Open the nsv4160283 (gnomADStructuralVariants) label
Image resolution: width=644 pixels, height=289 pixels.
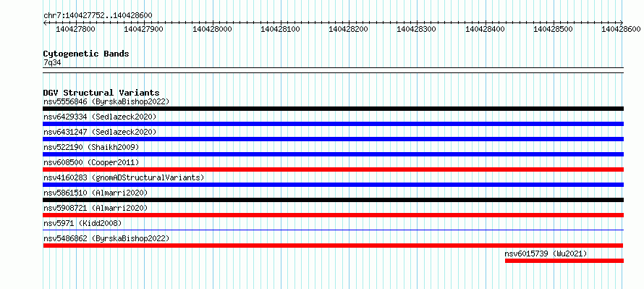coord(124,177)
